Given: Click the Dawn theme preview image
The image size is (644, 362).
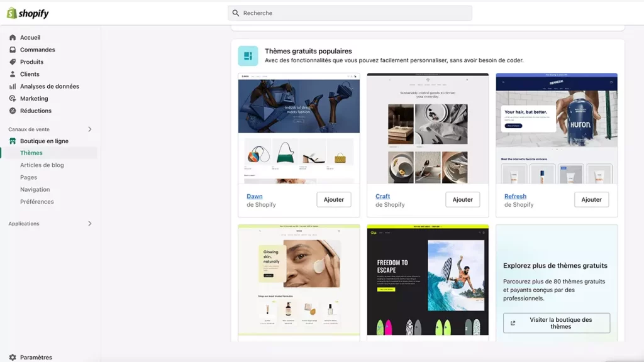Looking at the screenshot, I should coord(299,128).
